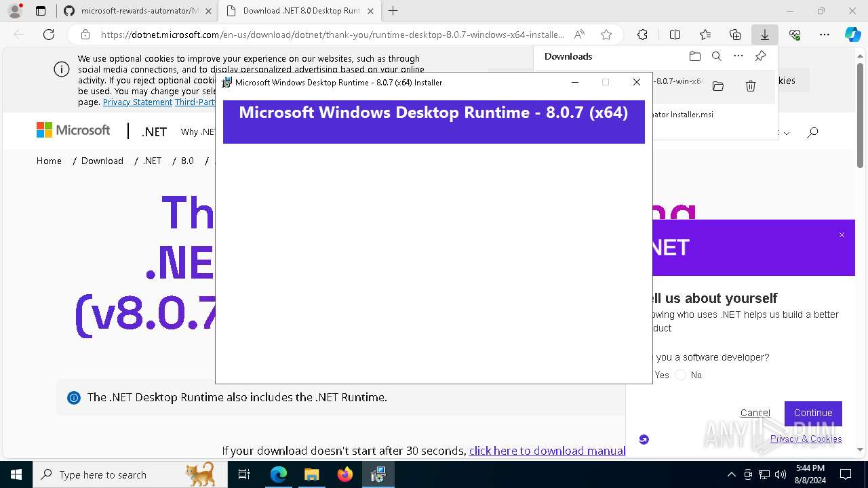868x488 pixels.
Task: Activate Read aloud icon in address bar
Action: 579,35
